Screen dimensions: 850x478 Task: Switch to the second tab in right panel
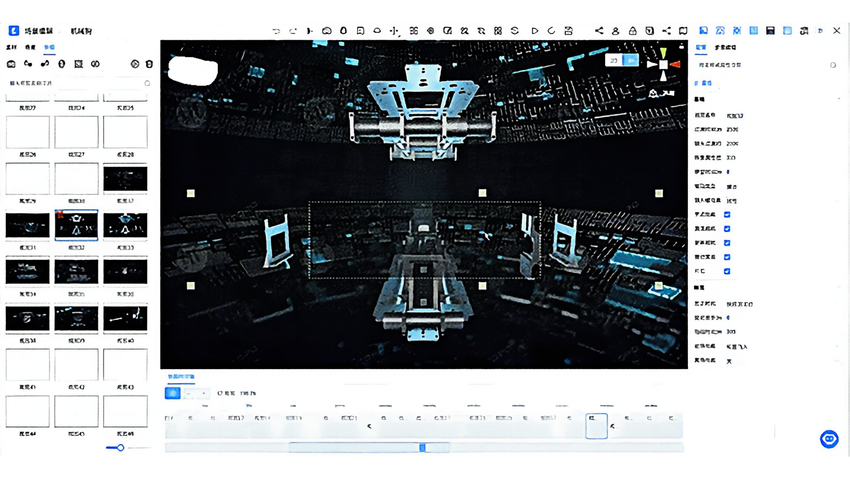(725, 48)
